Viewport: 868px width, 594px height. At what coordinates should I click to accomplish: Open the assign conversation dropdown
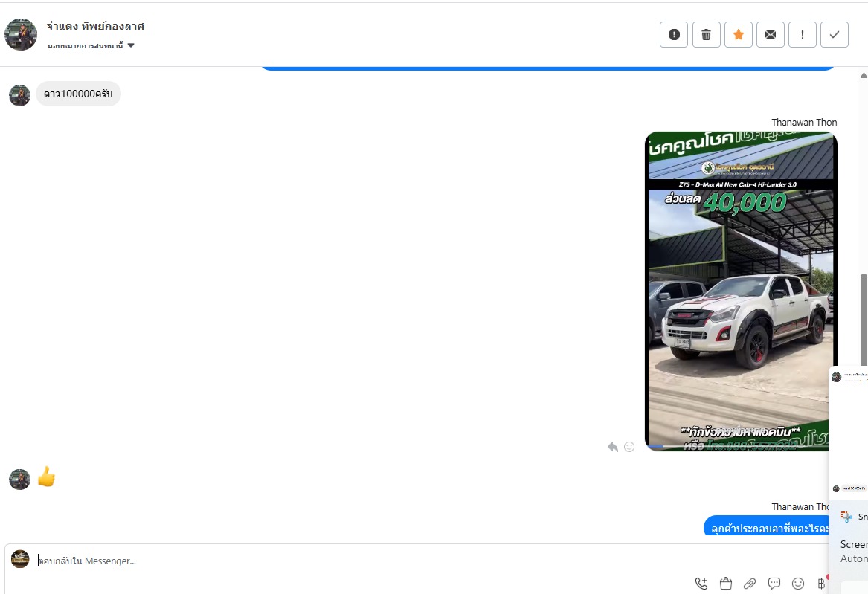[x=91, y=45]
